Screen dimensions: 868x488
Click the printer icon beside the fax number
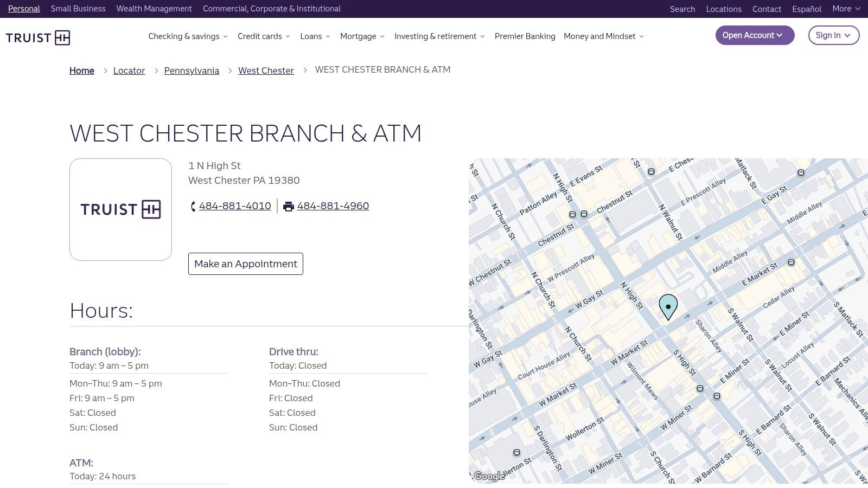tap(288, 206)
